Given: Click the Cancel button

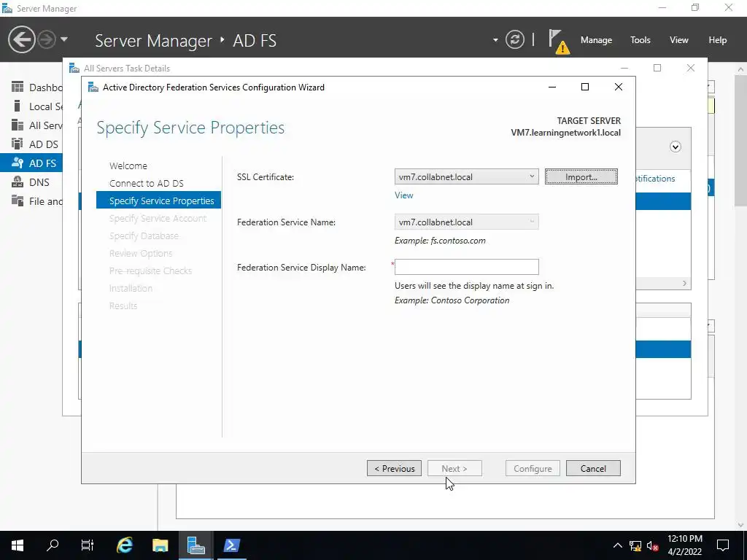Looking at the screenshot, I should (x=593, y=468).
